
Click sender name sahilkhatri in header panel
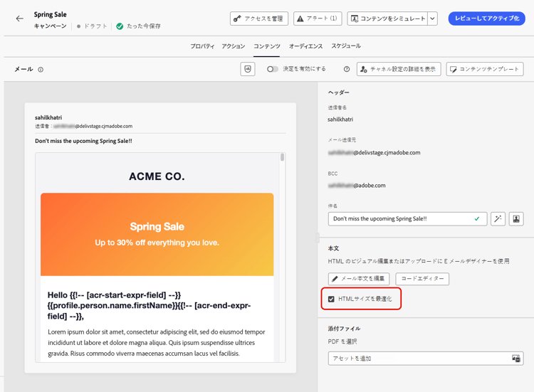(x=340, y=120)
